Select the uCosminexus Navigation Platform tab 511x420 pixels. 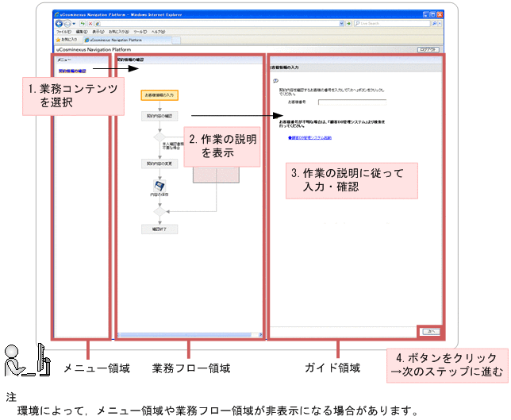(127, 40)
